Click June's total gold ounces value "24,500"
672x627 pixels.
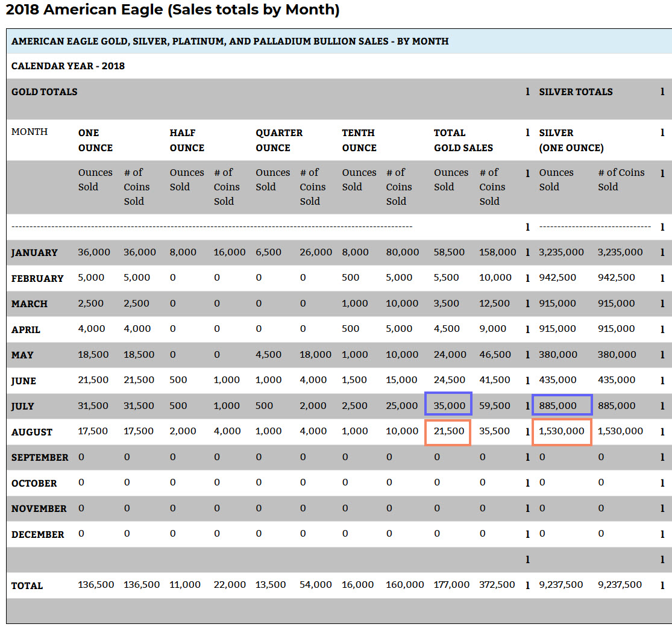450,380
